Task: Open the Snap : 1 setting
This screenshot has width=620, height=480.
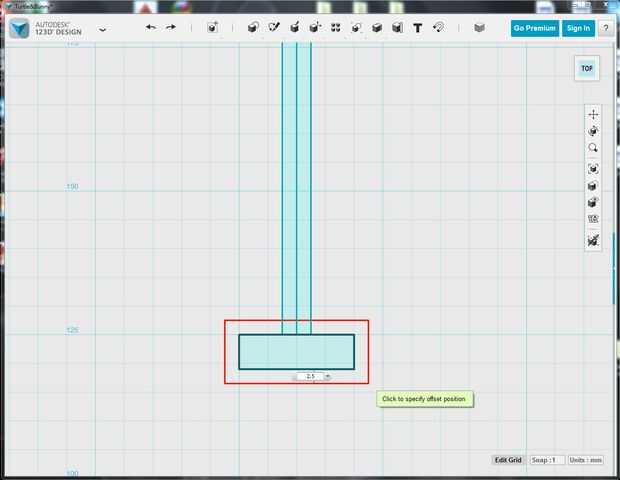Action: click(547, 460)
